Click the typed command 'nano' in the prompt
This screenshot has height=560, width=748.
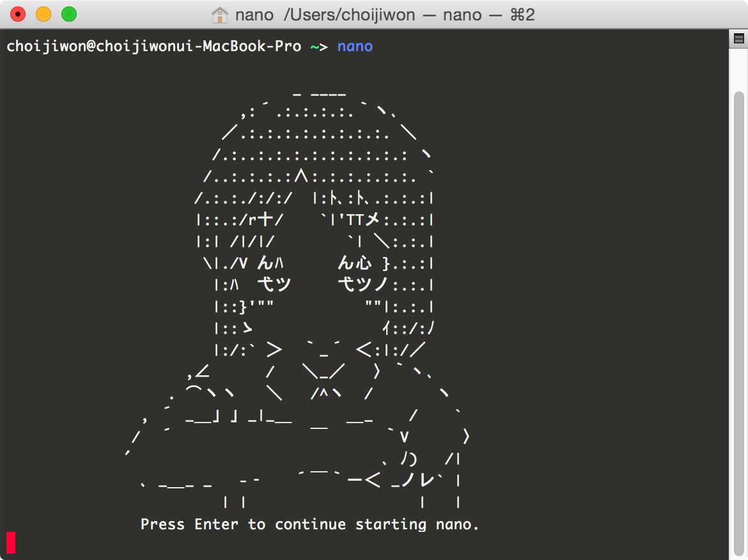pos(355,46)
